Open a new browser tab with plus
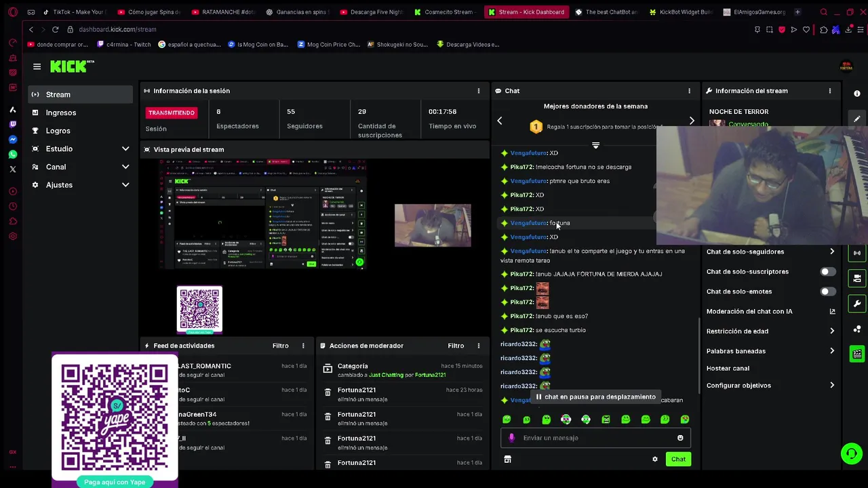Image resolution: width=868 pixels, height=488 pixels. click(797, 12)
